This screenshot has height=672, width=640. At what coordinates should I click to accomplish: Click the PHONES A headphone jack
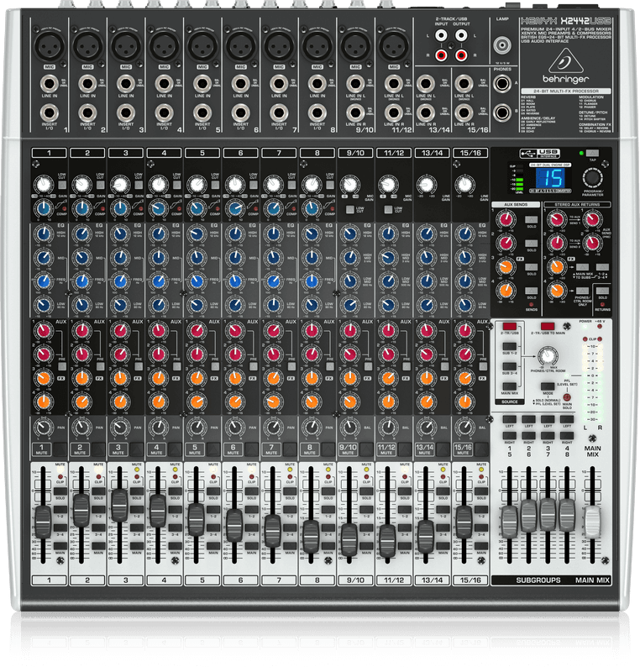(501, 83)
